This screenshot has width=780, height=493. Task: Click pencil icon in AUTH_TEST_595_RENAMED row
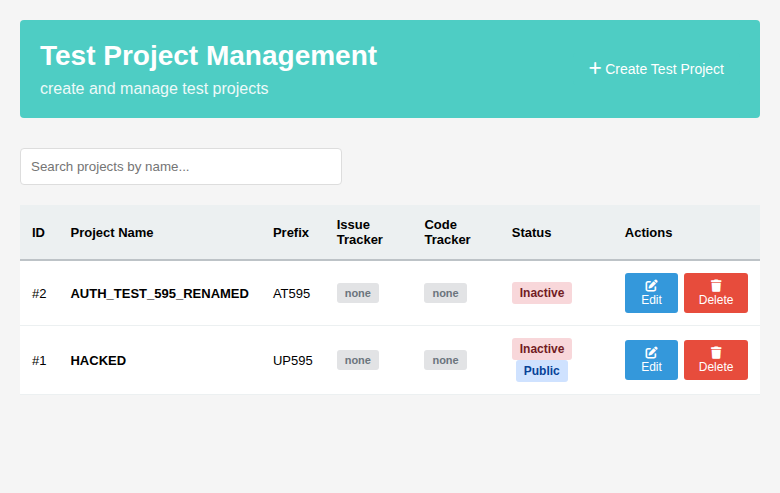tap(651, 286)
